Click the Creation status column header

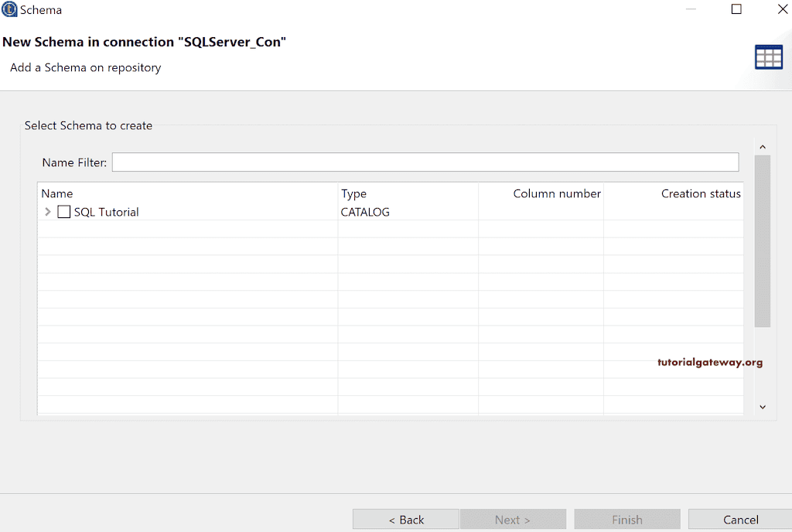point(701,193)
